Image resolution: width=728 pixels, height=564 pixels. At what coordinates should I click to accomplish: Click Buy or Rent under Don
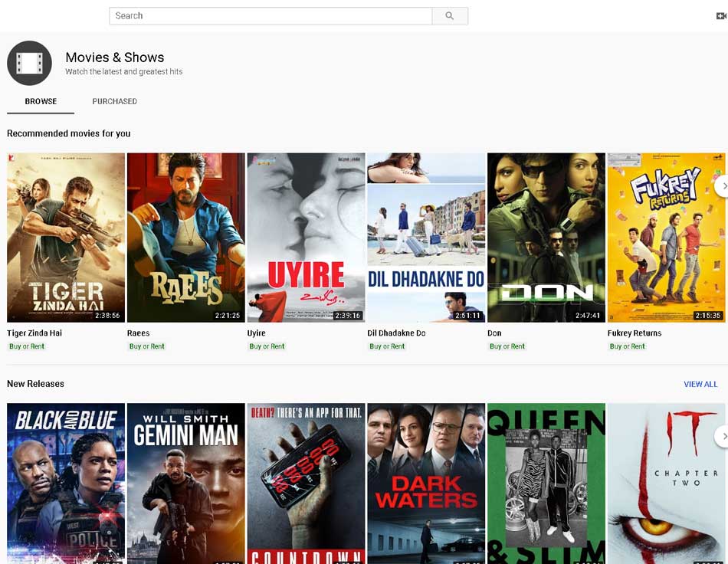[x=507, y=346]
